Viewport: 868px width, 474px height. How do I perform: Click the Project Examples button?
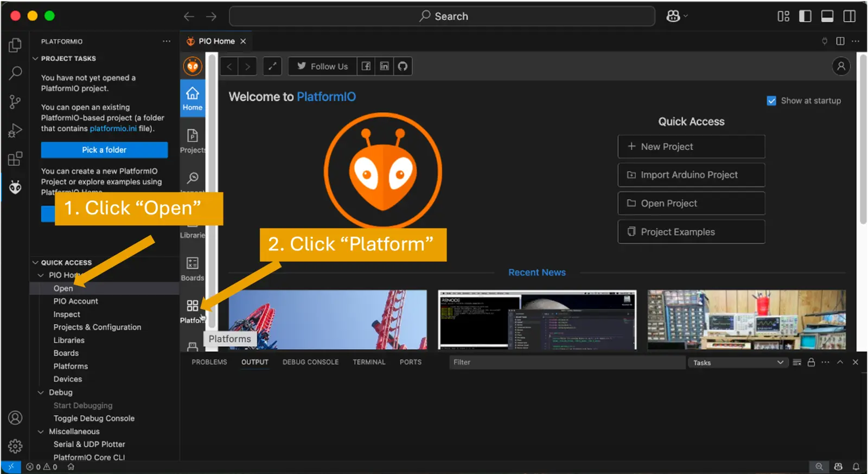(x=691, y=232)
